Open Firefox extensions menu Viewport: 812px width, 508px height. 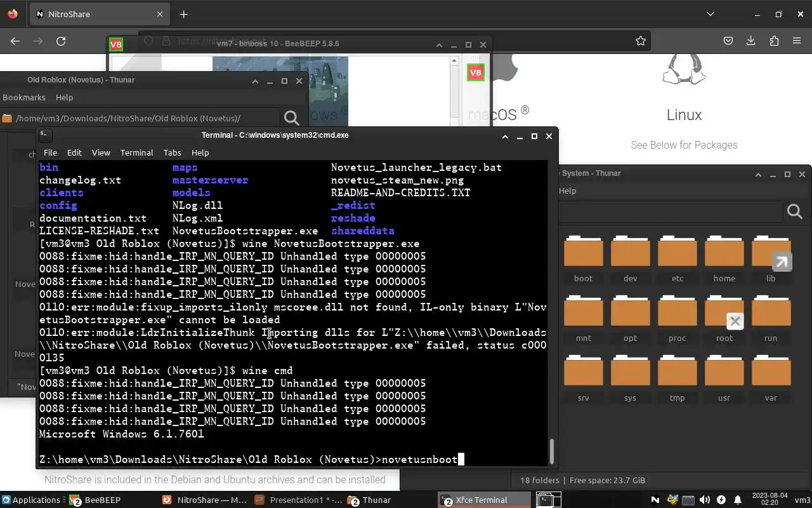pos(774,41)
